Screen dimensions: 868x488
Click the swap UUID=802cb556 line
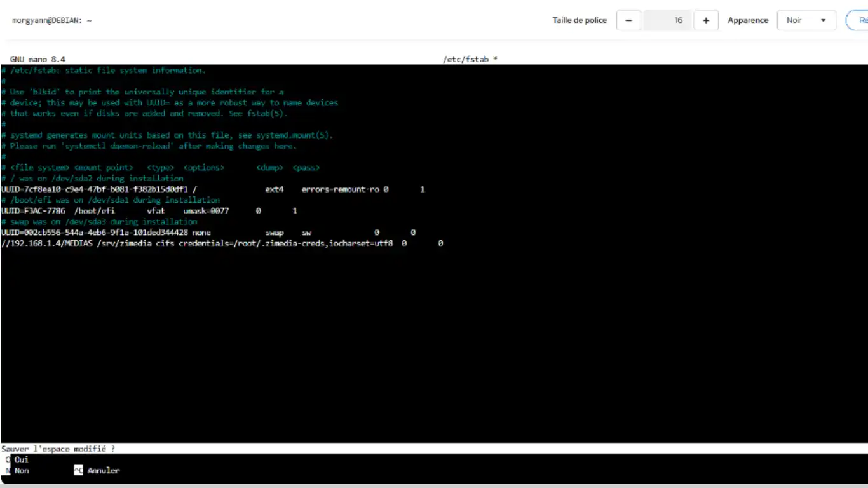208,233
